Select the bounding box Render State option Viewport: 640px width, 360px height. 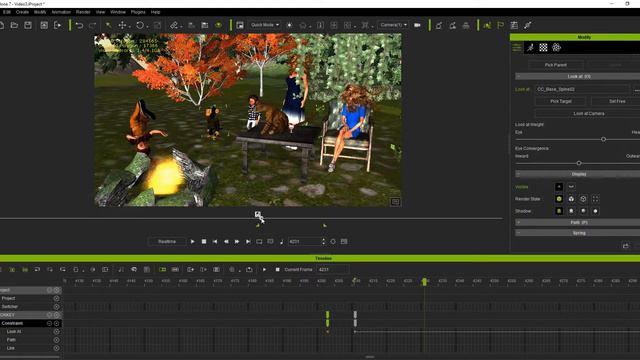pyautogui.click(x=596, y=199)
